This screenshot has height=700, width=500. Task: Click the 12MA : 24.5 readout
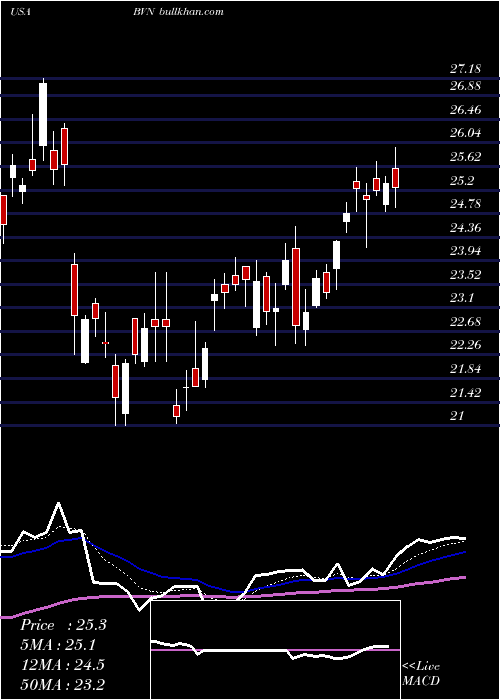(62, 665)
